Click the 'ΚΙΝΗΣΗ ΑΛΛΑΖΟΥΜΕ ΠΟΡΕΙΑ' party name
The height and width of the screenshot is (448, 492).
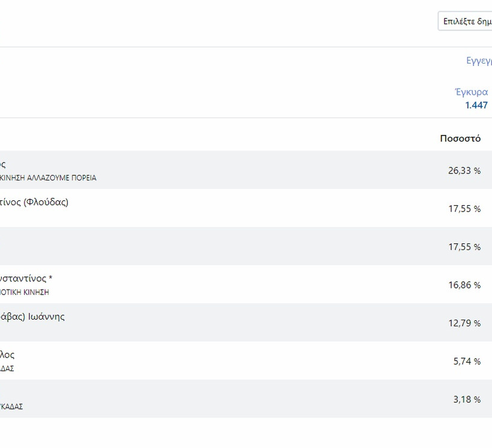pos(48,178)
